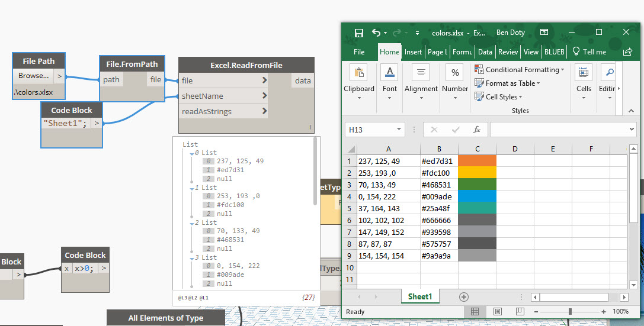
Task: Click the Name Box showing H13
Action: [370, 130]
